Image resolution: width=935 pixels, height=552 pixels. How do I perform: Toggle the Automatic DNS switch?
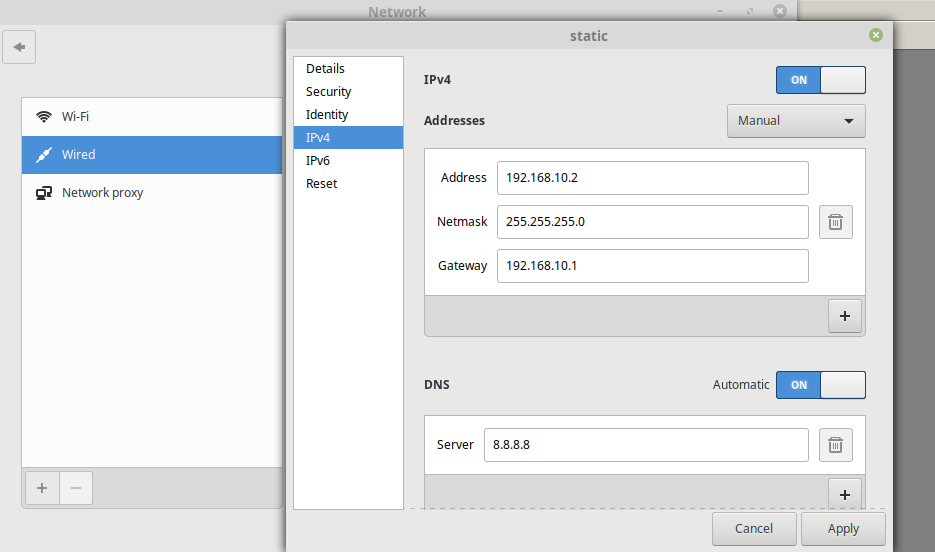(821, 385)
